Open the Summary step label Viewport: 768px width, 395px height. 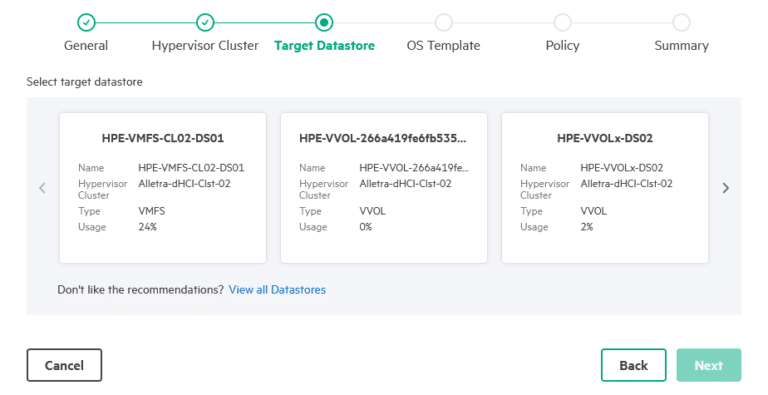pyautogui.click(x=681, y=46)
